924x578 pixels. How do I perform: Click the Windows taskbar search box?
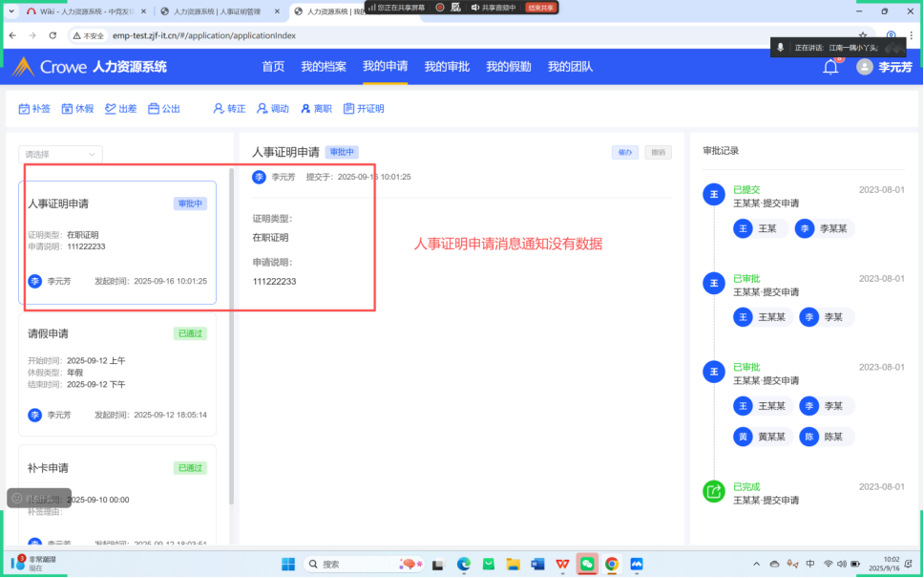[363, 565]
